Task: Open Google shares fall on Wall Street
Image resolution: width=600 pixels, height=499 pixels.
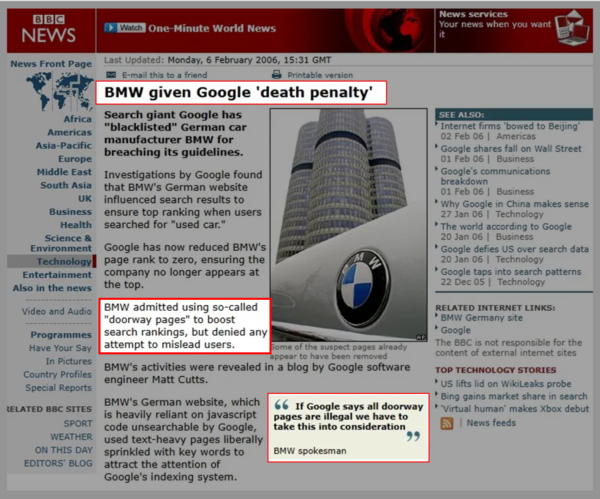Action: (511, 149)
